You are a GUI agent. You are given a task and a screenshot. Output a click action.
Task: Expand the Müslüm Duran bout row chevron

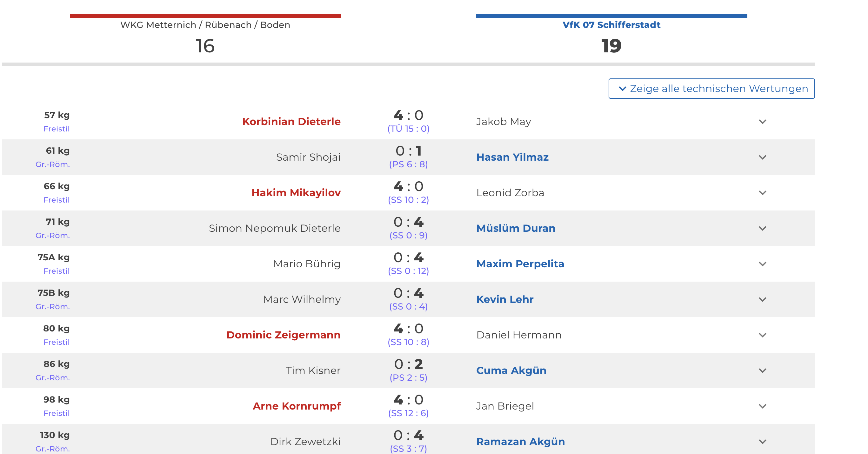762,229
